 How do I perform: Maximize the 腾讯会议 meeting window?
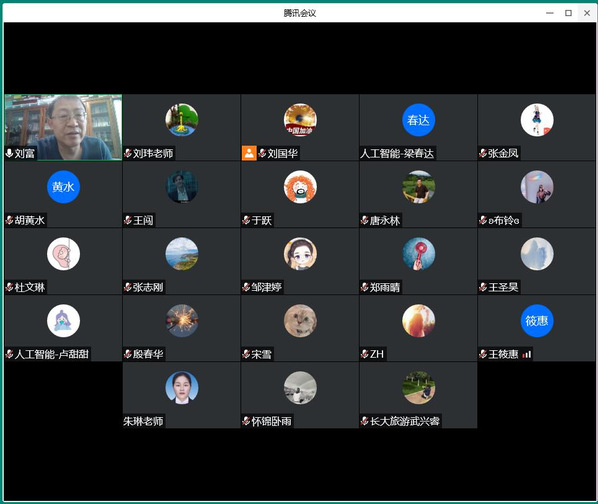tap(568, 13)
